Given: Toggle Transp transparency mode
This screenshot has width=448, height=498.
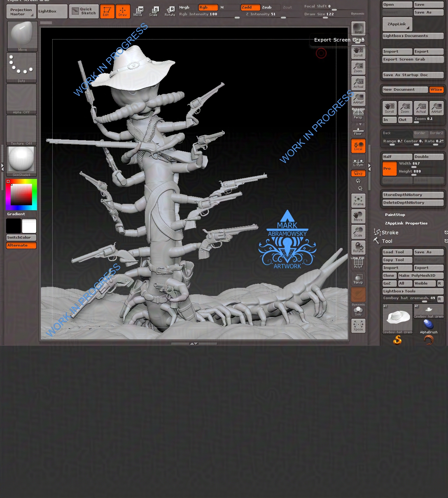Looking at the screenshot, I should coord(358,279).
